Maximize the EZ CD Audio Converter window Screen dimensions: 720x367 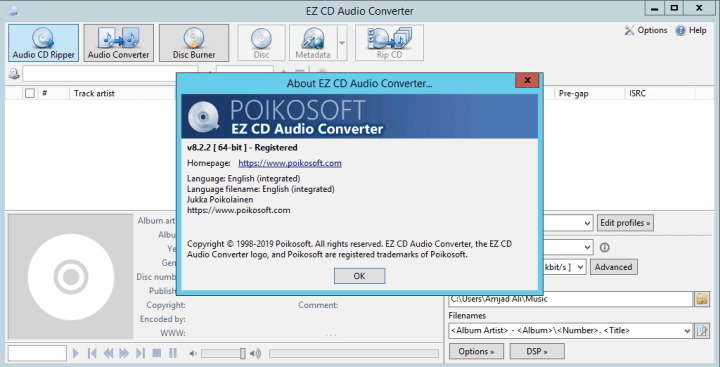675,8
